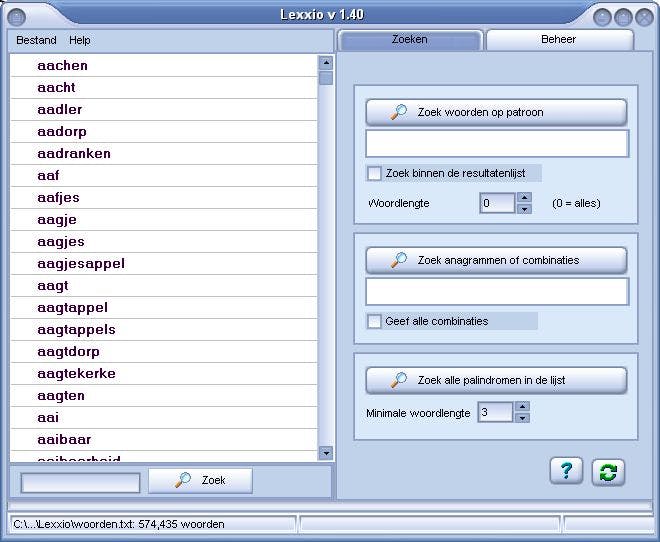Switch to the Zoeken tab
The image size is (660, 542).
[410, 40]
